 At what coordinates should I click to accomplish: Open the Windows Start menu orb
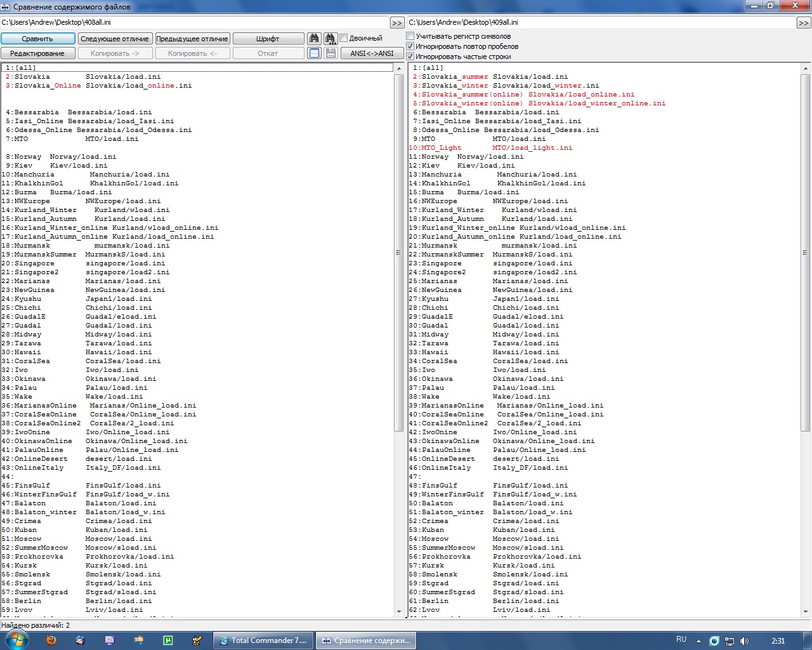pos(16,640)
